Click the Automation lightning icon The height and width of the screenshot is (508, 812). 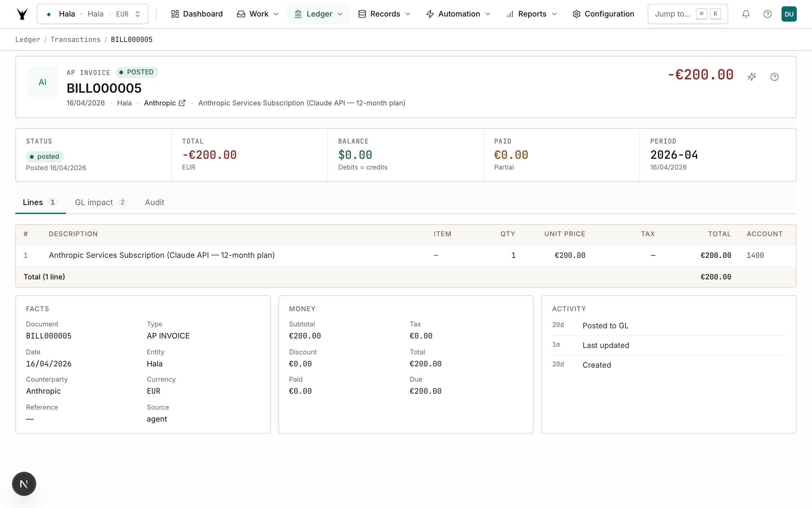(430, 14)
